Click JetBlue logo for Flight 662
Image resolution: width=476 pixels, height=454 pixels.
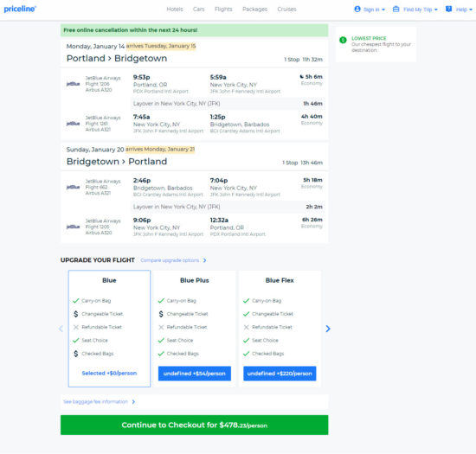(x=73, y=187)
